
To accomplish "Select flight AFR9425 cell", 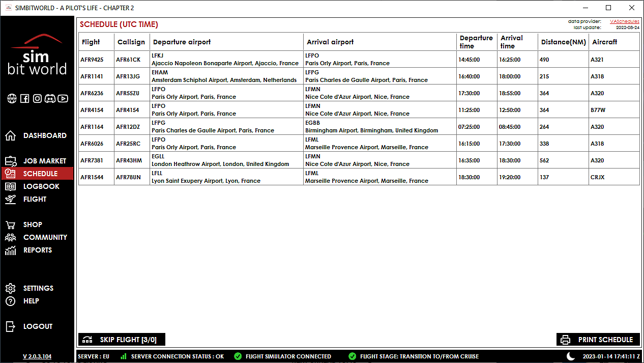I will tap(96, 60).
